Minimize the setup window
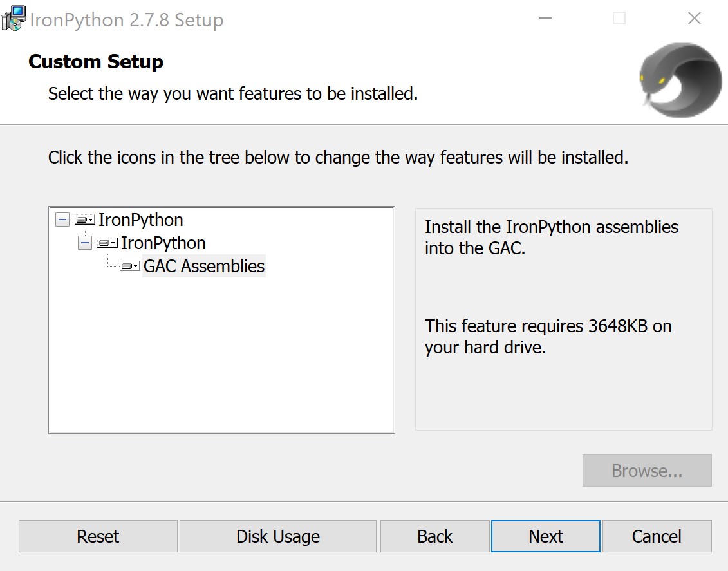The width and height of the screenshot is (728, 571). tap(545, 19)
